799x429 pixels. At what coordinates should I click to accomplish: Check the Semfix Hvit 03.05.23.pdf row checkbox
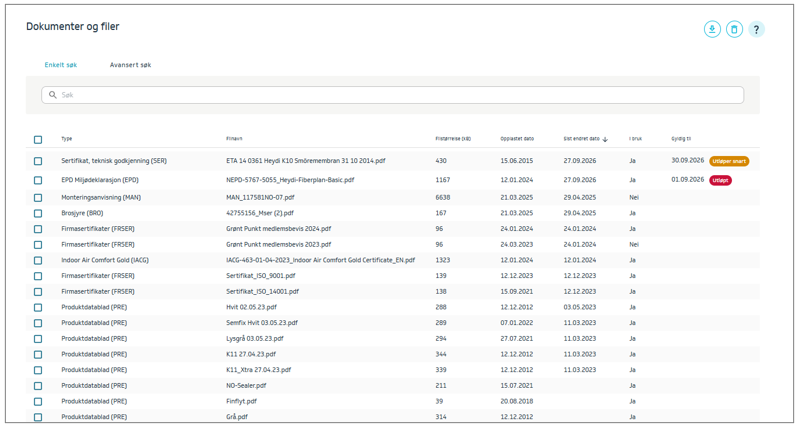coord(38,323)
